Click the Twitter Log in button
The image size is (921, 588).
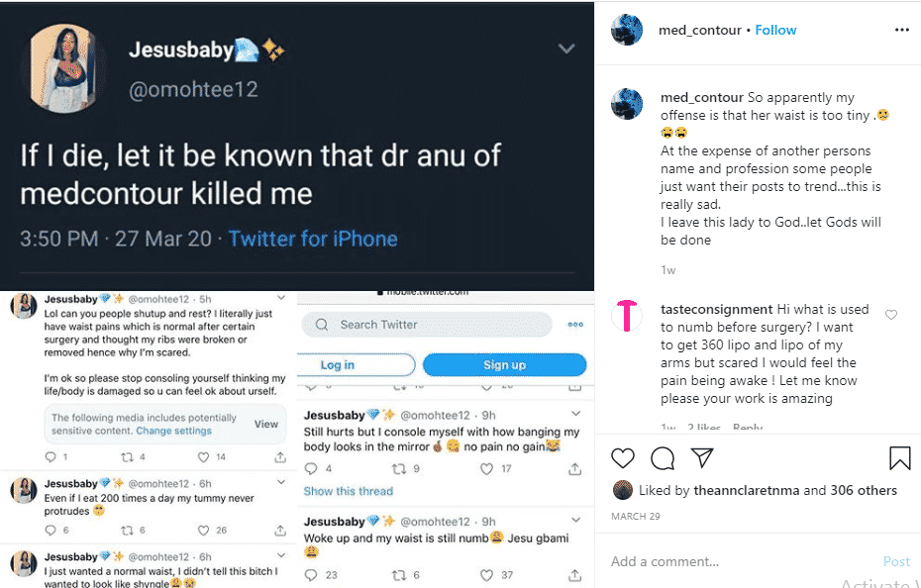pos(337,365)
